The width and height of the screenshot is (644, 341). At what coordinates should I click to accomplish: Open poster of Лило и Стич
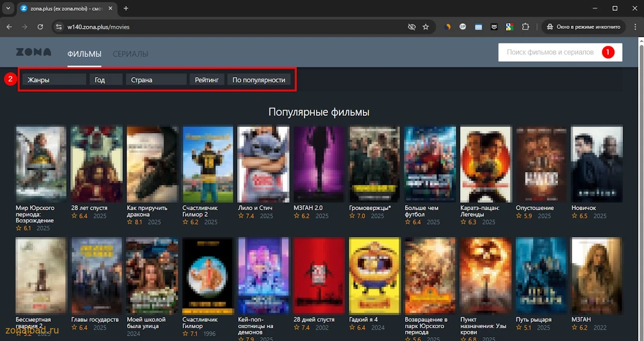(264, 164)
